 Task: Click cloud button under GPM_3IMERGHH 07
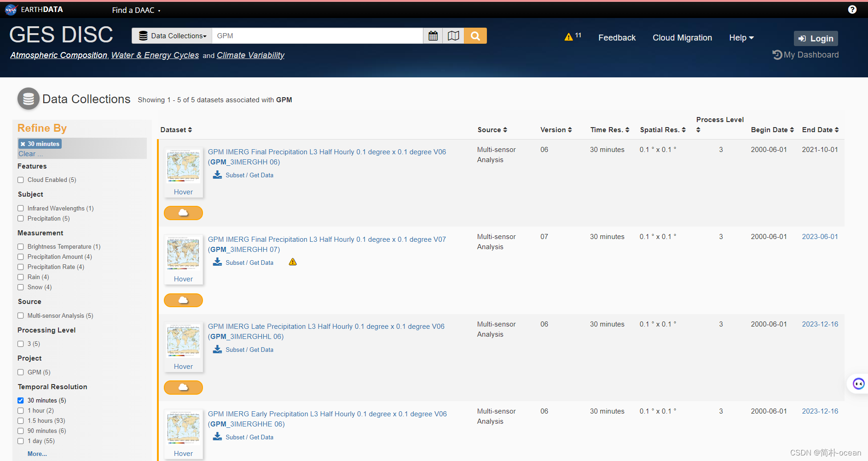point(183,300)
